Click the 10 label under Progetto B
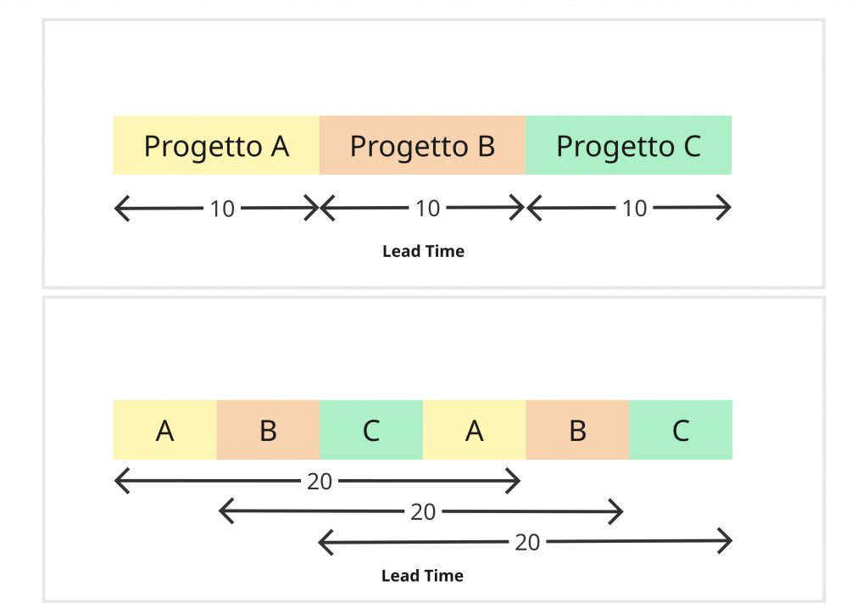Screen dimensions: 868x614 (x=427, y=209)
